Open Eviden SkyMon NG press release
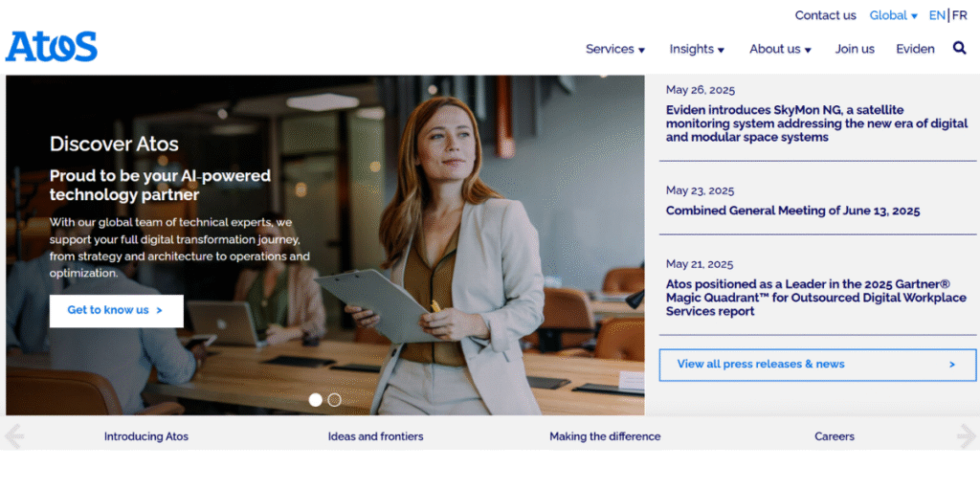980x490 pixels. point(816,123)
